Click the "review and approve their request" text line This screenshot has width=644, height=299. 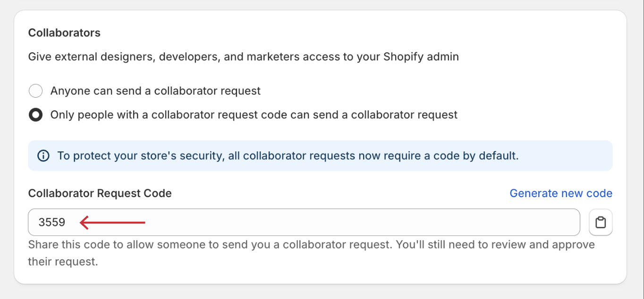(x=63, y=261)
